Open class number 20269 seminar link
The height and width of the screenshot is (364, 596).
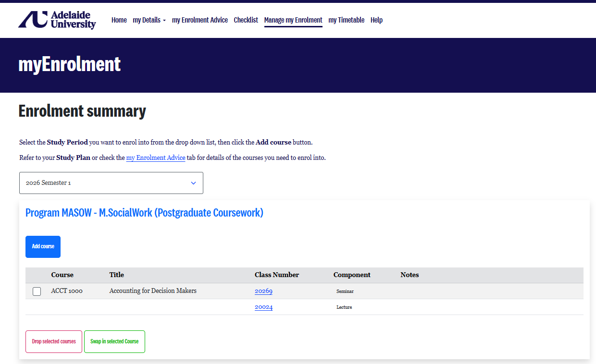tap(263, 291)
